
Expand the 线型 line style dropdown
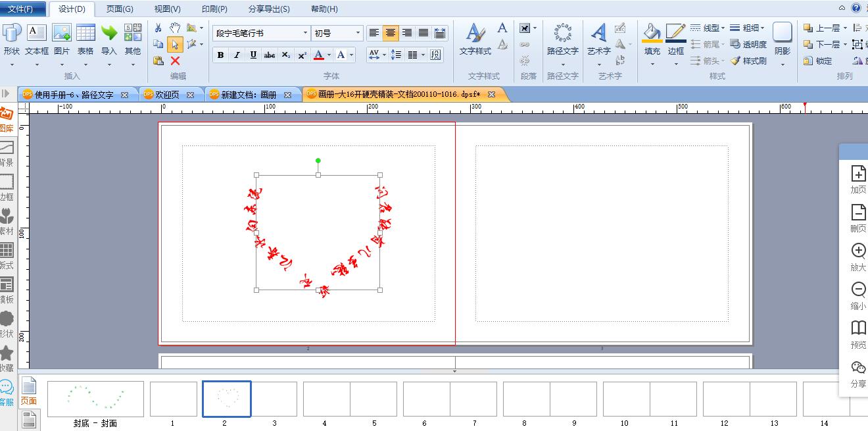click(708, 28)
